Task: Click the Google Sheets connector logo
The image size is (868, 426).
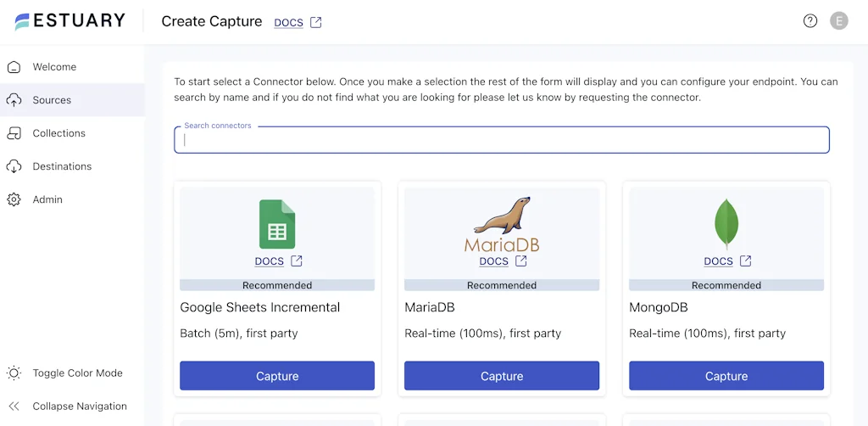Action: pyautogui.click(x=277, y=224)
